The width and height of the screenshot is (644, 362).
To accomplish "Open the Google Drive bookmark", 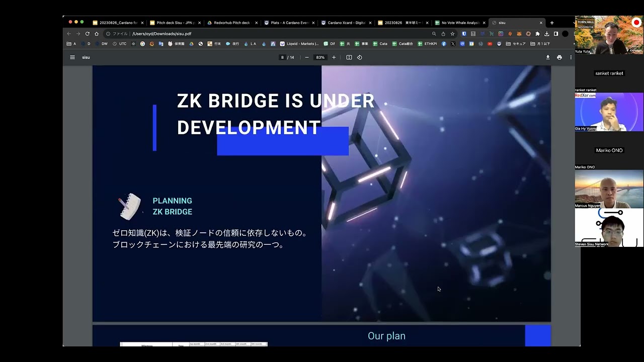I will pyautogui.click(x=191, y=44).
